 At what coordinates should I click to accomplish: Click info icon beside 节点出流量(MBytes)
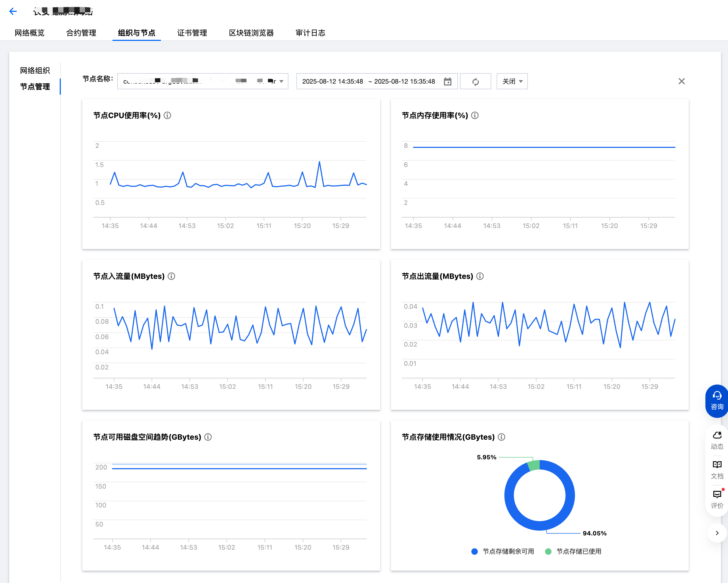pyautogui.click(x=479, y=276)
